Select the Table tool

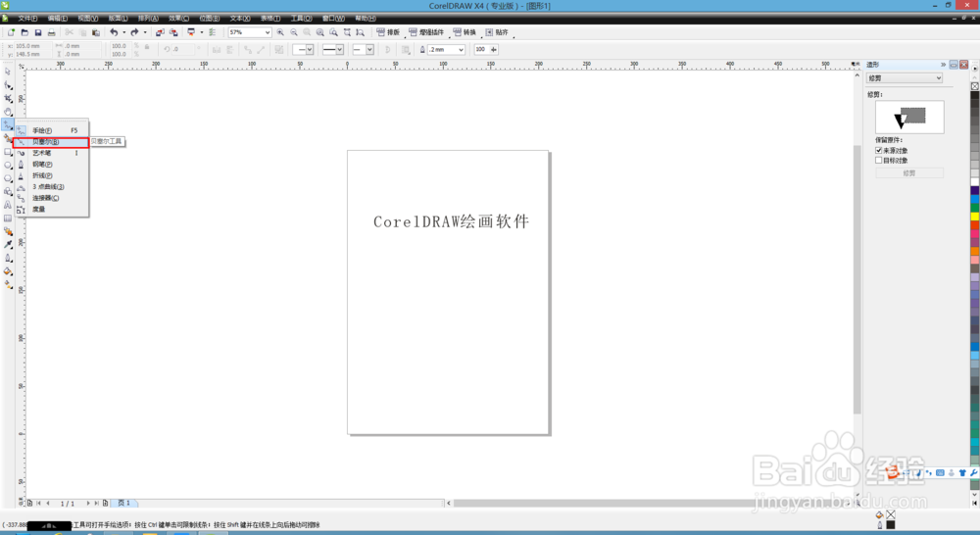pyautogui.click(x=8, y=219)
